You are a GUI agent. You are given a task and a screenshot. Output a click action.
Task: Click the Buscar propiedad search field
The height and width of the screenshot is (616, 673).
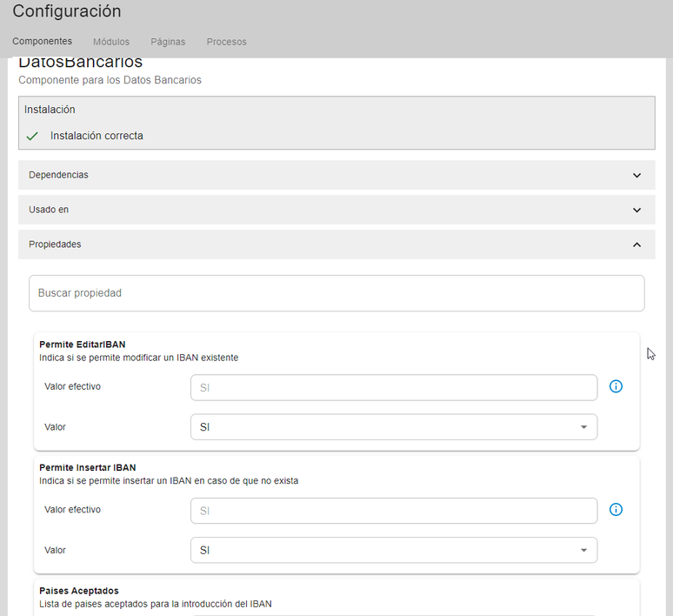336,293
